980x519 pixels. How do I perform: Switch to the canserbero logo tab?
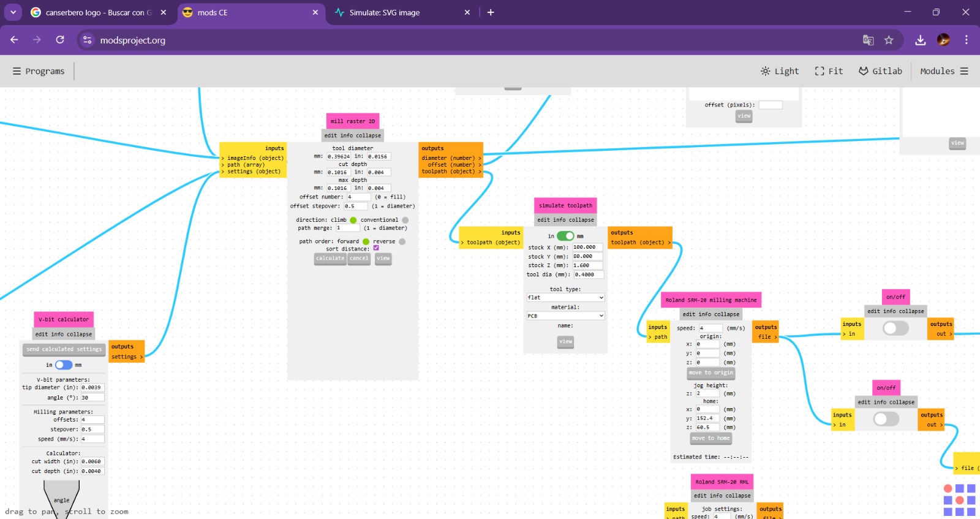point(99,12)
